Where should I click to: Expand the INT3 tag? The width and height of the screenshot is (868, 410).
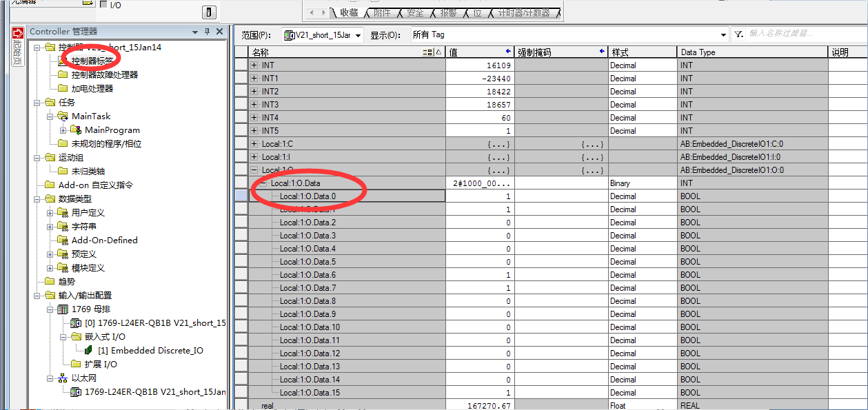254,105
